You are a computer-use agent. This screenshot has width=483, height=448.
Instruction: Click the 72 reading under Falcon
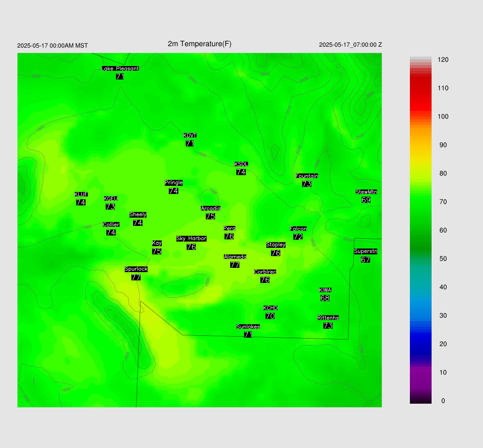[298, 237]
